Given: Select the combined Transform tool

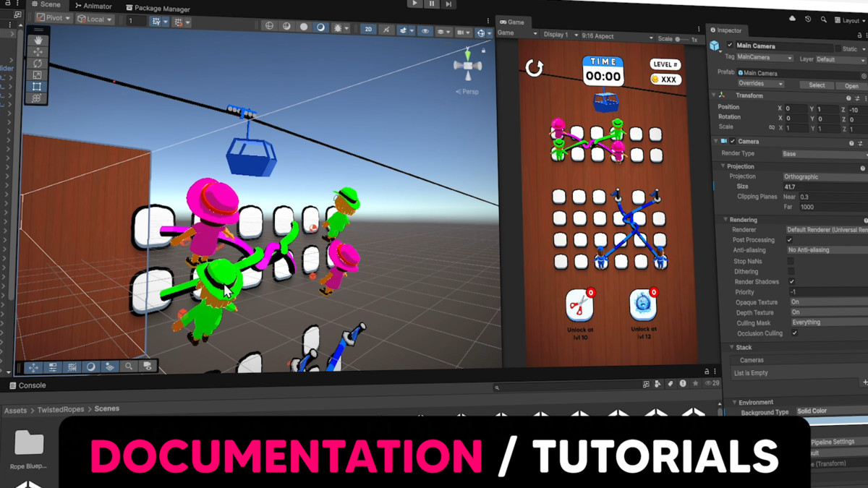Looking at the screenshot, I should [x=37, y=98].
